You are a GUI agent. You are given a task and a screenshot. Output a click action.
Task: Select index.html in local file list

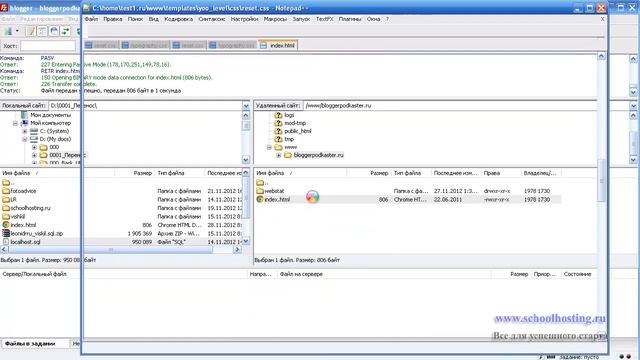pos(23,225)
